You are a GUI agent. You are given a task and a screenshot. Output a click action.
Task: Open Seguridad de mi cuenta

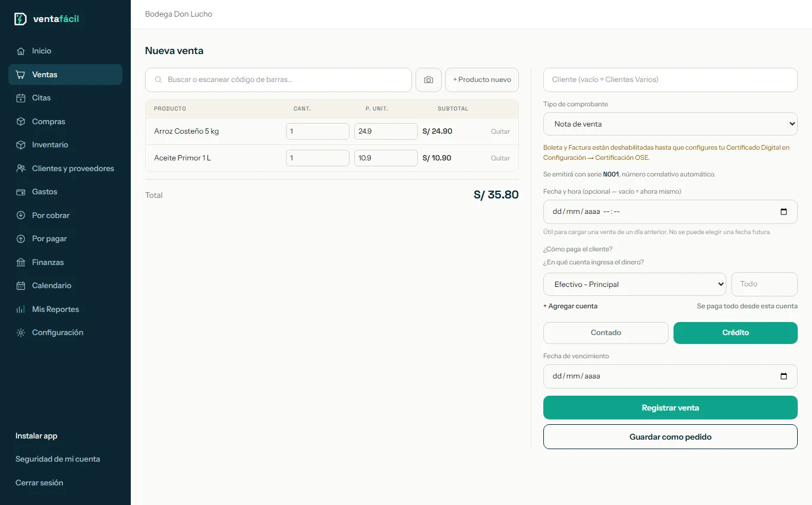(58, 459)
